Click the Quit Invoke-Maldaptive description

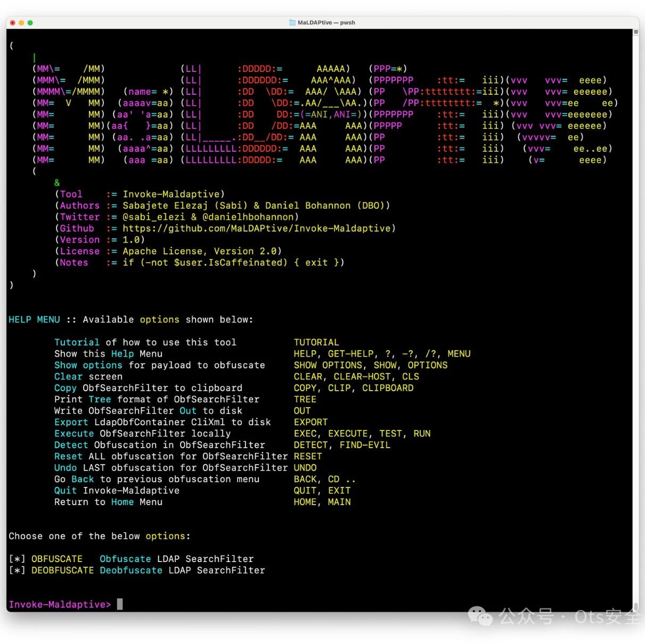coord(117,491)
